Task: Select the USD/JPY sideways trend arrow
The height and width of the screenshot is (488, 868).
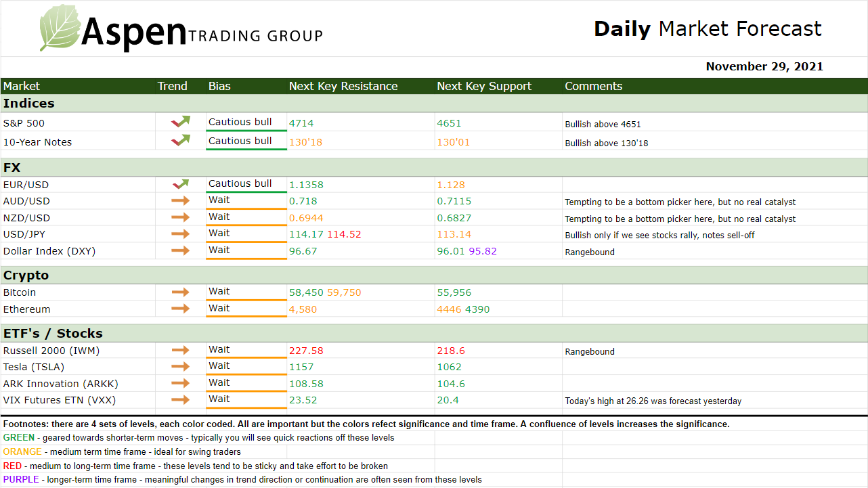Action: (x=181, y=234)
